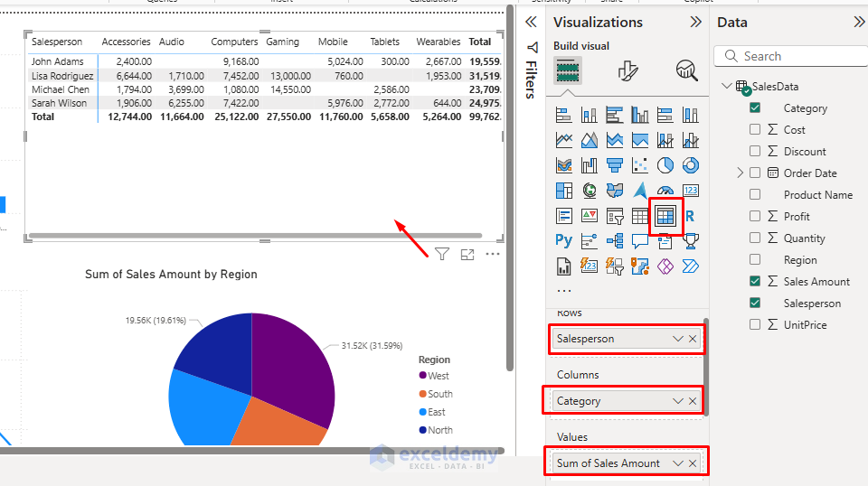Select the Funnel chart visual
The image size is (868, 486).
[x=615, y=165]
